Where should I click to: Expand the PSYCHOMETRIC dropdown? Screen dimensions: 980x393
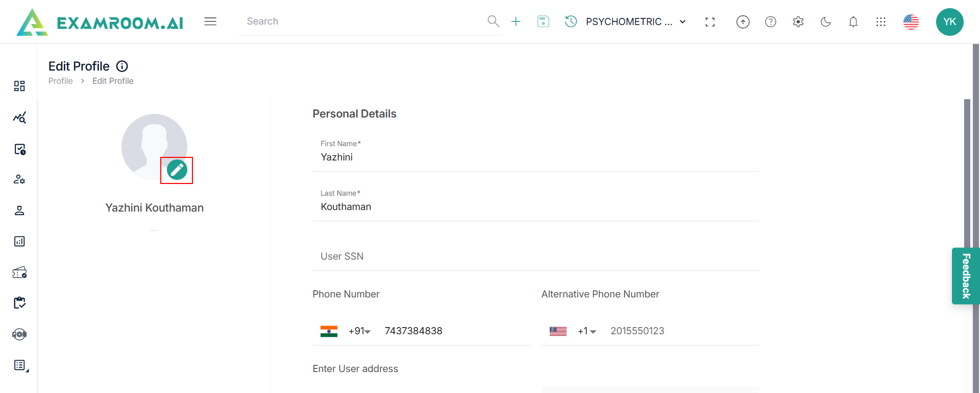pos(635,21)
